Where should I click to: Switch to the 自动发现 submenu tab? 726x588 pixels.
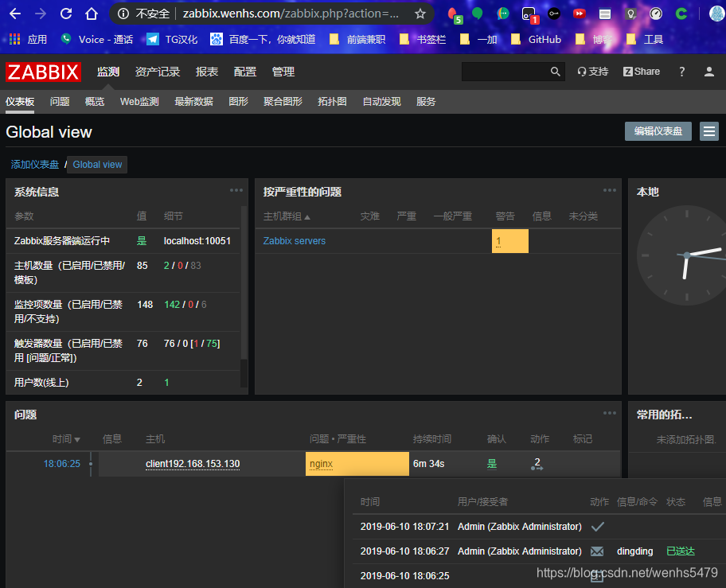click(381, 102)
